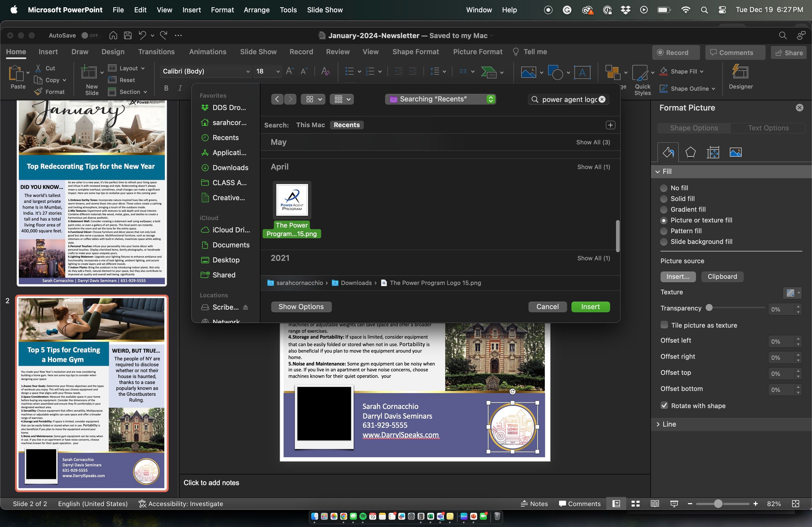
Task: Open the Size & Properties icon tab
Action: pyautogui.click(x=713, y=152)
